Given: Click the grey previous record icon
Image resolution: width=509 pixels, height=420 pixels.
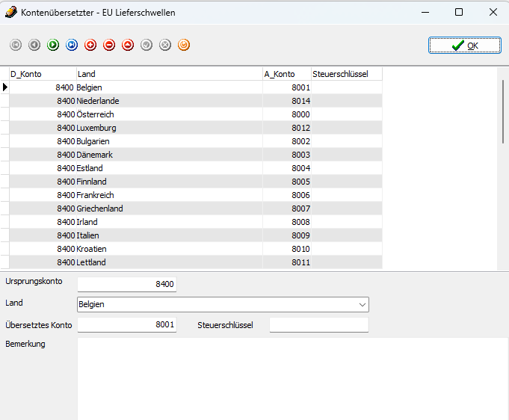Looking at the screenshot, I should (34, 46).
